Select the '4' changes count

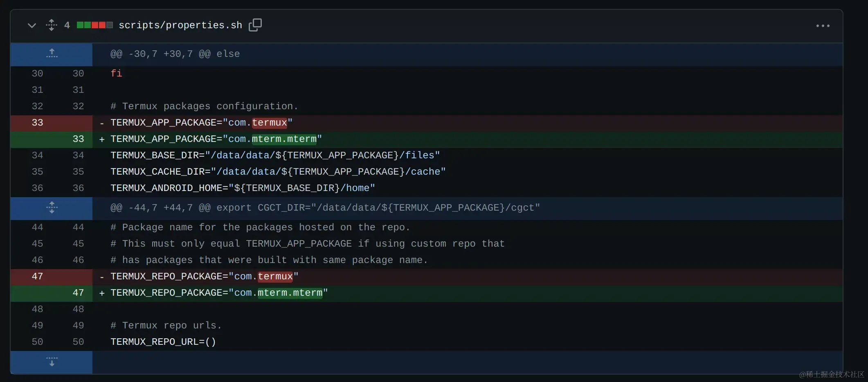[x=67, y=25]
